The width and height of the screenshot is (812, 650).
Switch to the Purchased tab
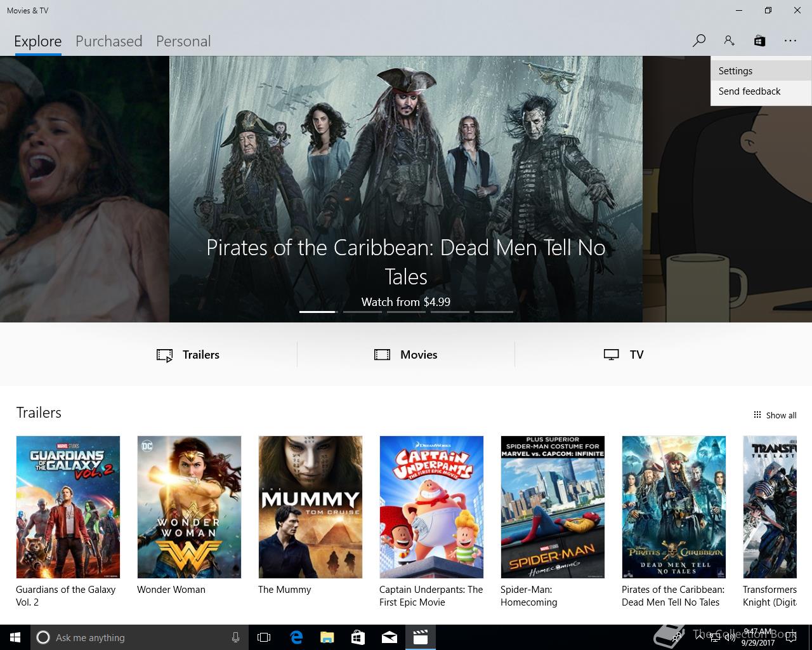point(108,41)
